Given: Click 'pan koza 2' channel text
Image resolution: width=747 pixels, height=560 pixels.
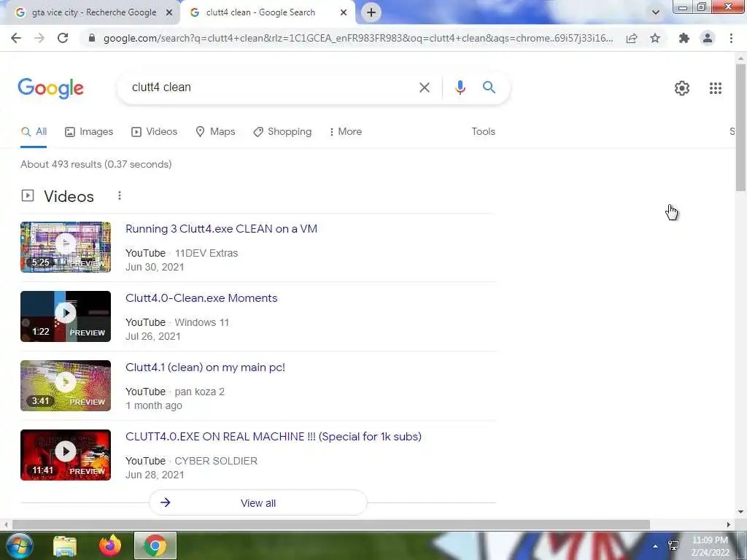Looking at the screenshot, I should 200,392.
